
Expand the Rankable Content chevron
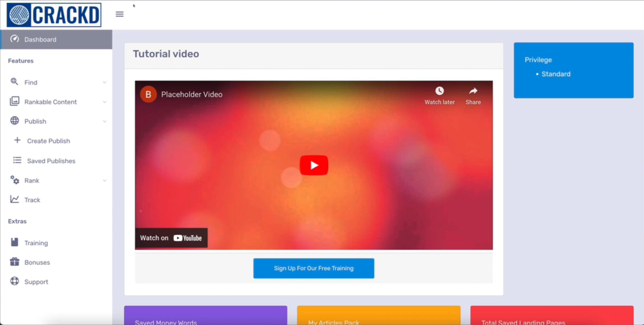tap(105, 102)
